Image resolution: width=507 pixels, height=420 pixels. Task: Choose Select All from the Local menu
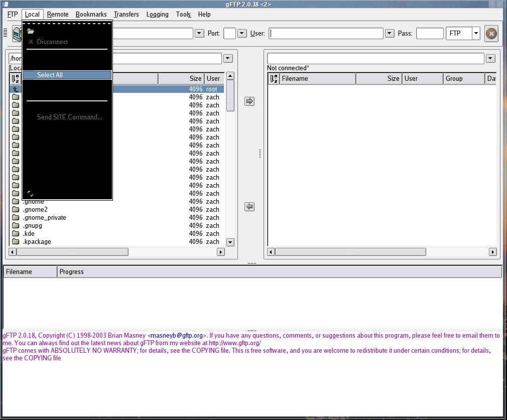(x=67, y=75)
